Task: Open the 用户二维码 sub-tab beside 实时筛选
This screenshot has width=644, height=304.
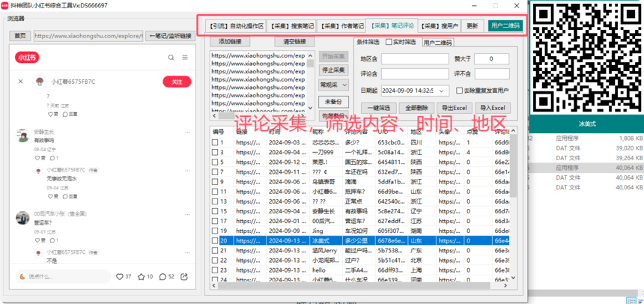Action: coord(437,43)
